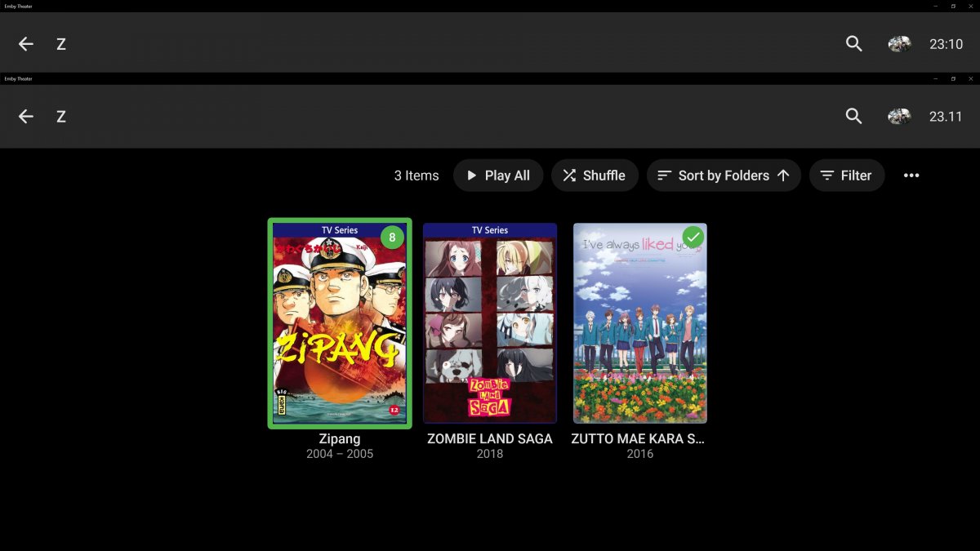Screen dimensions: 980x551
Task: Click the green watched checkmark on Zutto Mae
Action: click(693, 238)
